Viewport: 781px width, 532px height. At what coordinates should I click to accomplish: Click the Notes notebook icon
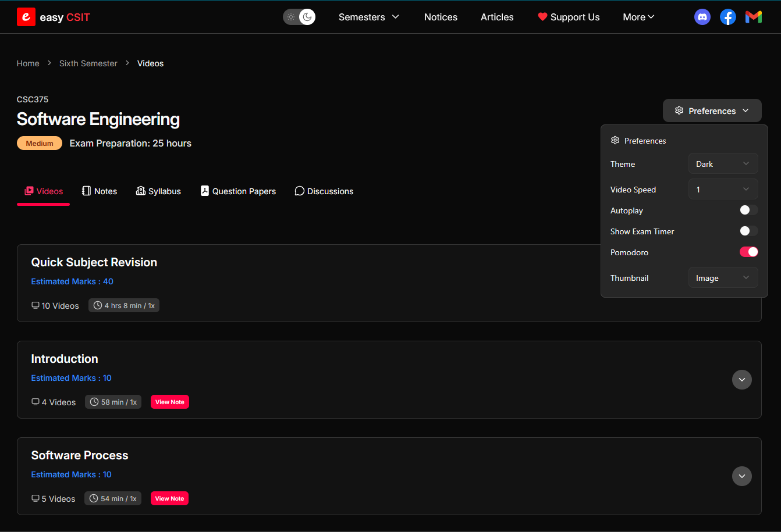tap(87, 191)
